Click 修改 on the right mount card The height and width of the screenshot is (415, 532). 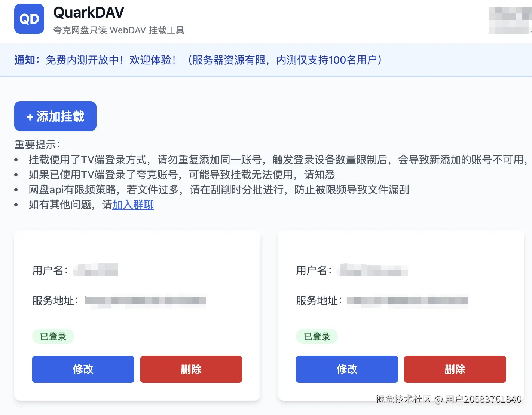(x=346, y=369)
